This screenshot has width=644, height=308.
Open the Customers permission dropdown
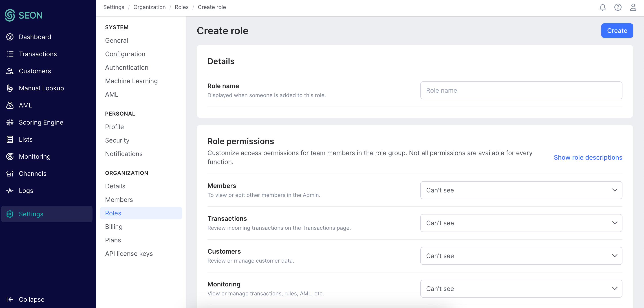(521, 256)
